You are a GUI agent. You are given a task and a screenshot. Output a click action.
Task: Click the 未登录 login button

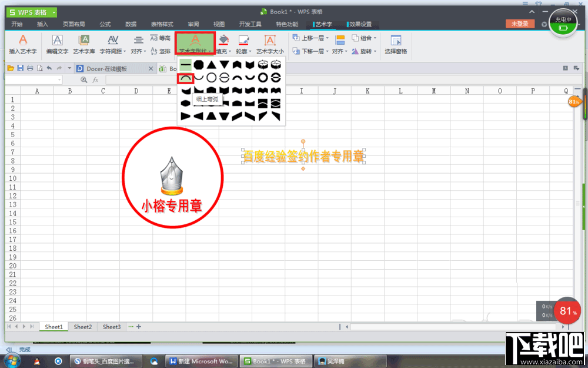point(521,24)
